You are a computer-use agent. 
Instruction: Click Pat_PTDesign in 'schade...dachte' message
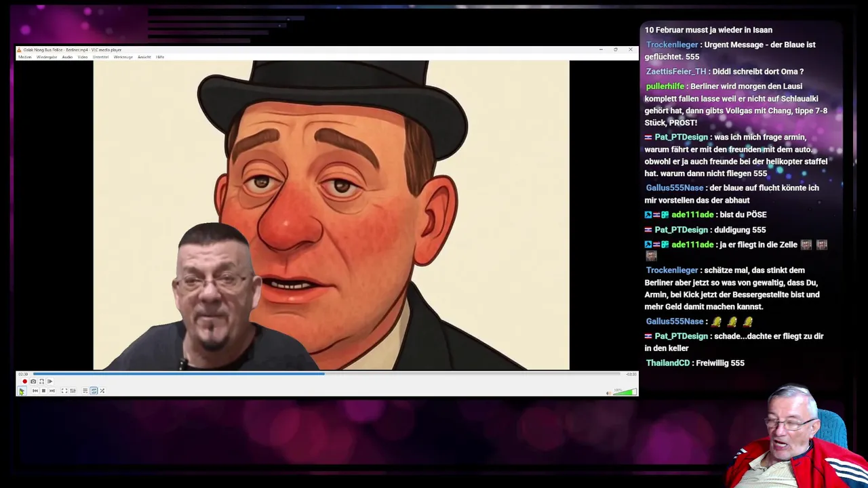681,336
